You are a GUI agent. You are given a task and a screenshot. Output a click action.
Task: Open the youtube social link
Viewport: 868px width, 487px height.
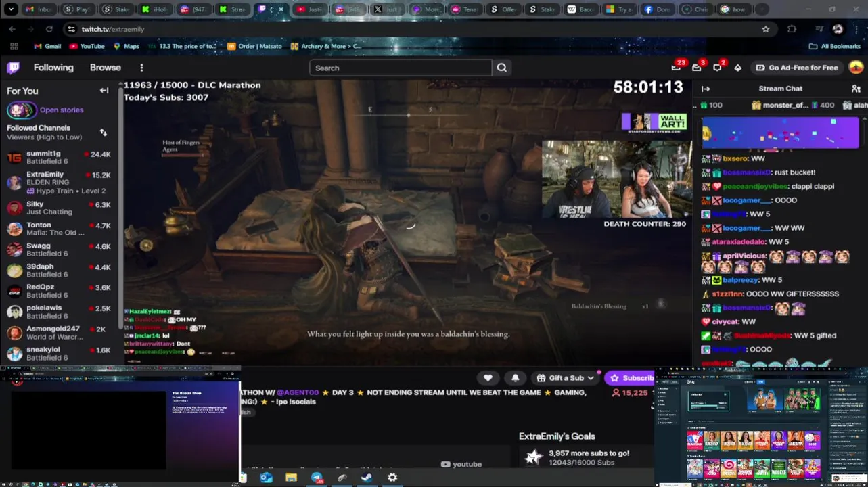(x=461, y=464)
